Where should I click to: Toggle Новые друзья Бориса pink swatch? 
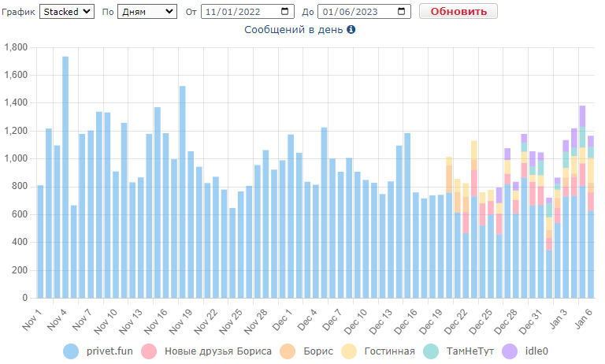click(149, 351)
